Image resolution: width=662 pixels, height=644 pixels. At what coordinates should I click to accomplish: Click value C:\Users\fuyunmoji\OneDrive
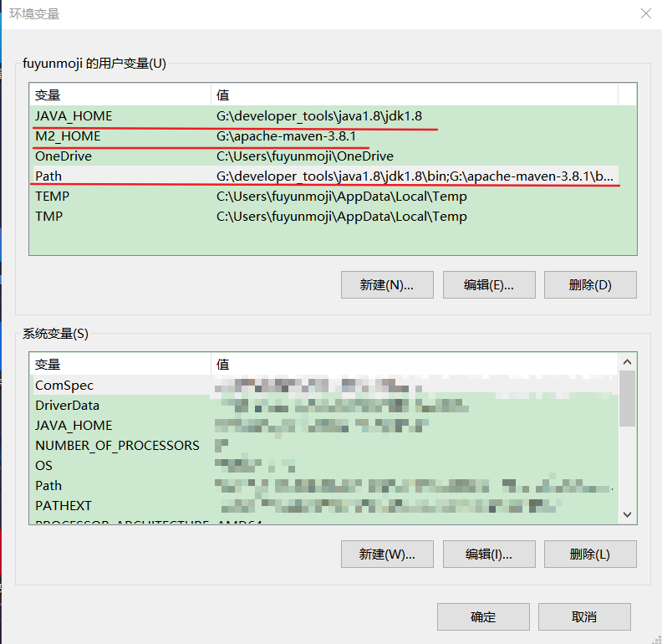click(x=305, y=156)
